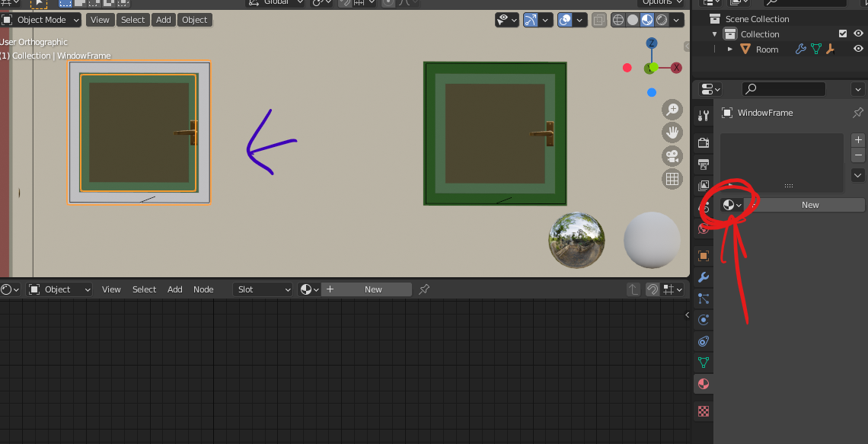
Task: Open the node editor Add menu
Action: click(175, 289)
